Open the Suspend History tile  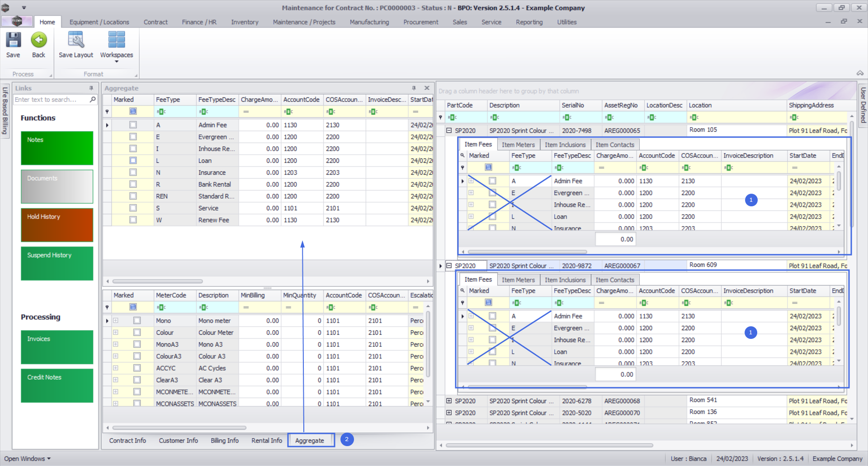tap(57, 263)
